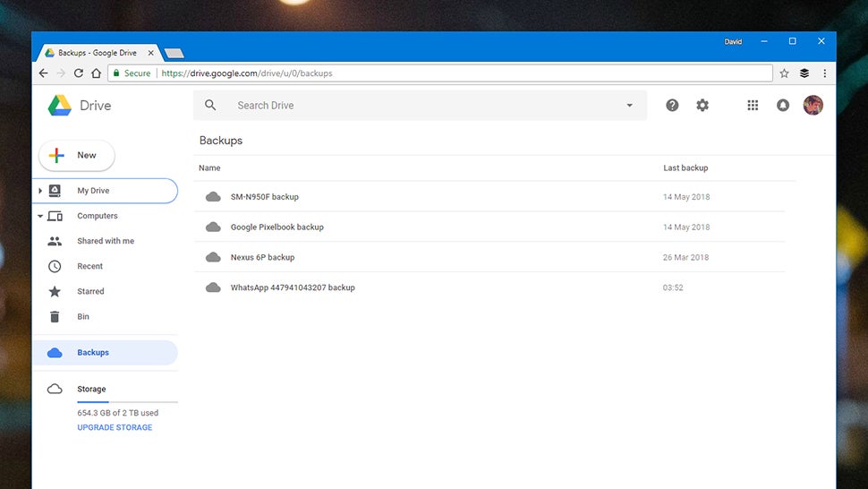Sort by the Last backup column header
The image size is (868, 489).
click(685, 167)
